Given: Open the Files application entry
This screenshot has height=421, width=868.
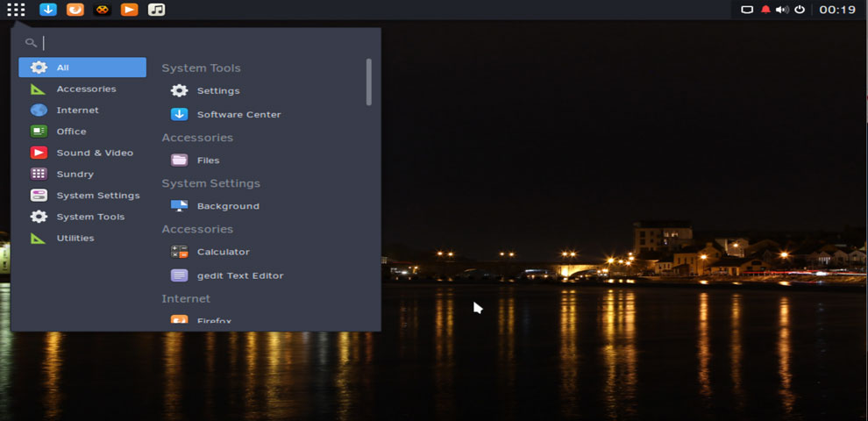Looking at the screenshot, I should point(260,161).
